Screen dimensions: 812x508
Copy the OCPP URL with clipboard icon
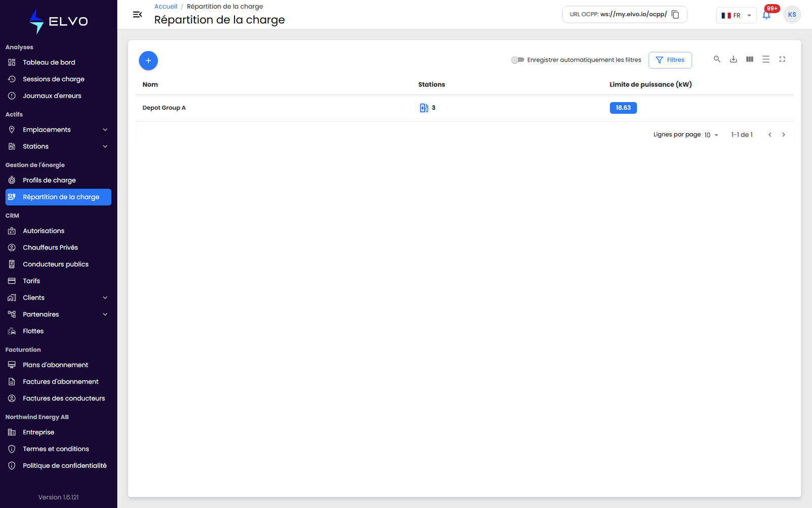675,14
